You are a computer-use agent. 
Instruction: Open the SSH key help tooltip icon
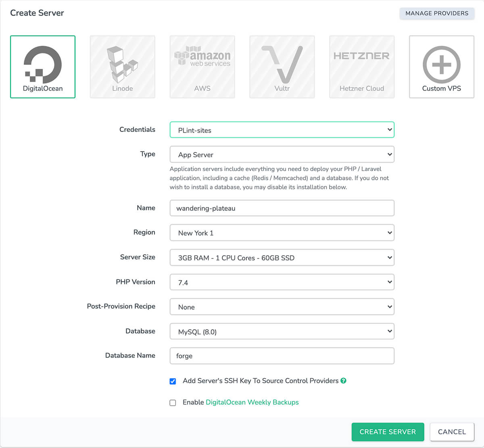(343, 381)
